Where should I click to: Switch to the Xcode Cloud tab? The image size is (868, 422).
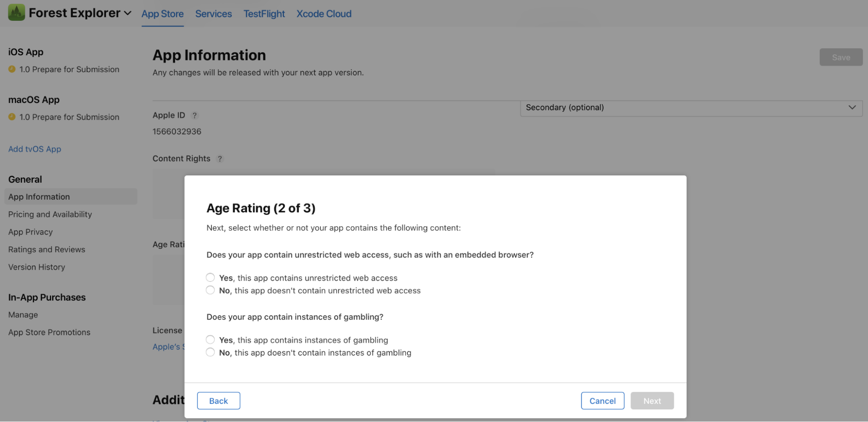click(323, 13)
